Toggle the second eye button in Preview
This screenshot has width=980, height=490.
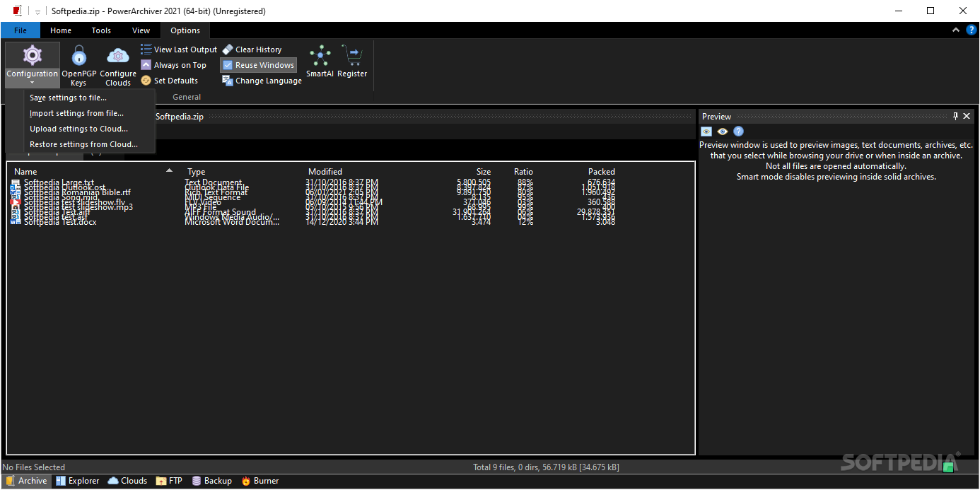tap(723, 132)
